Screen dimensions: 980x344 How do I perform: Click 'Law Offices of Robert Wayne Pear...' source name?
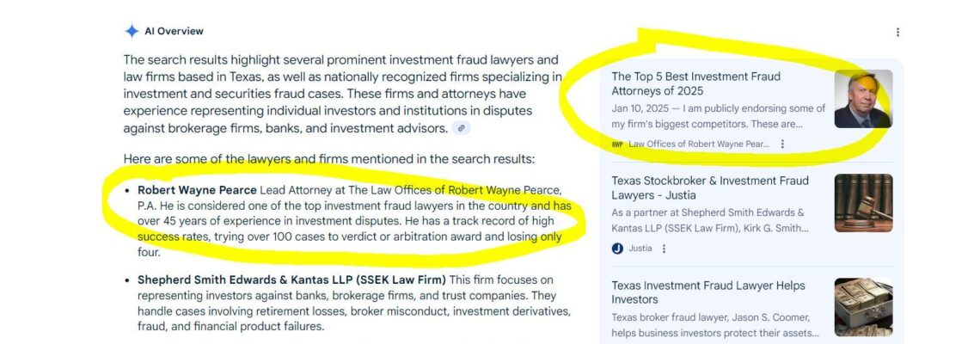point(699,144)
